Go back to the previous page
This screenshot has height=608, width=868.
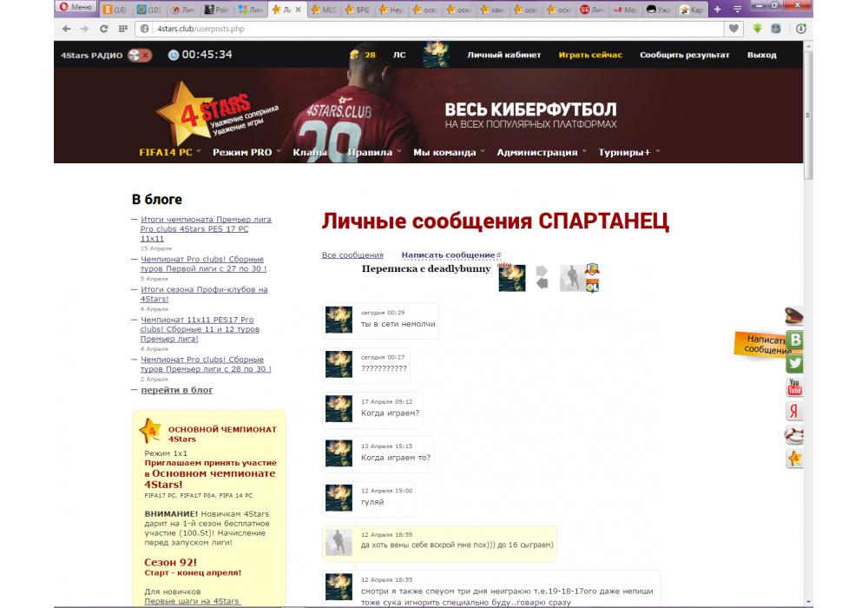(x=67, y=29)
